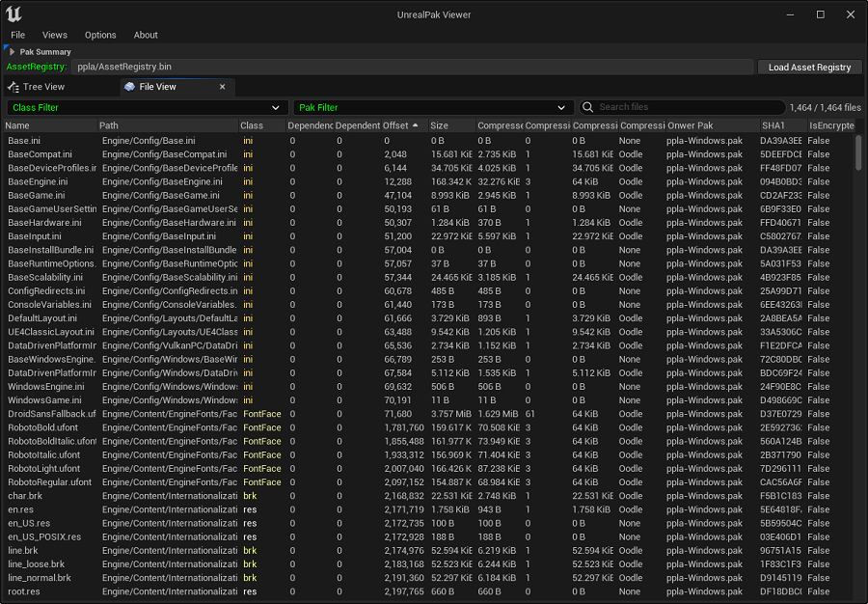Open the Options menu
Image resolution: width=868 pixels, height=604 pixels.
coord(100,35)
